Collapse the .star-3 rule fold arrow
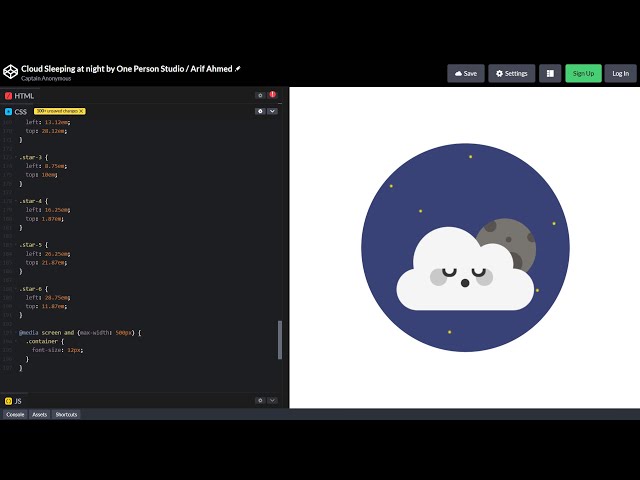 [16, 157]
